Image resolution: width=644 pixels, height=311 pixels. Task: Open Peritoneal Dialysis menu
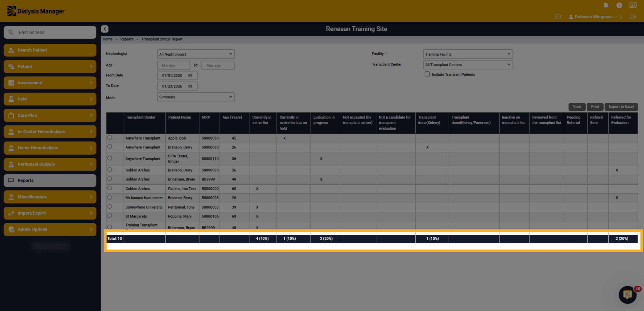coord(50,164)
